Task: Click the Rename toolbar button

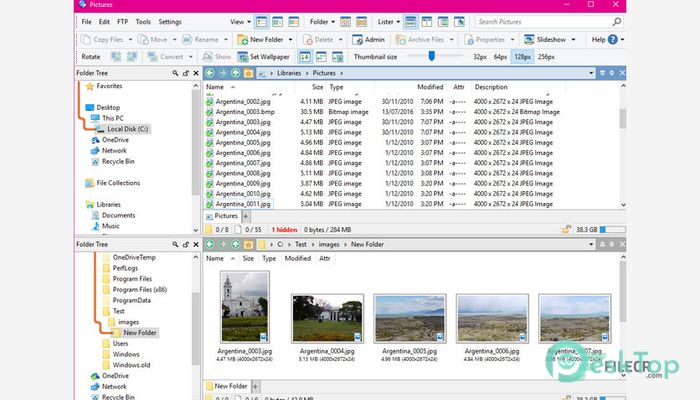Action: [201, 40]
